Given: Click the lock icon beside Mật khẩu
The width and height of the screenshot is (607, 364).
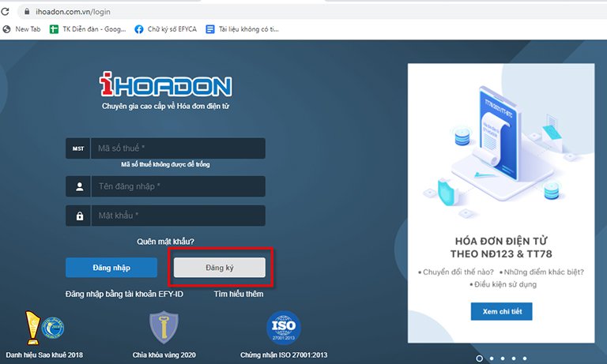Looking at the screenshot, I should pyautogui.click(x=78, y=216).
